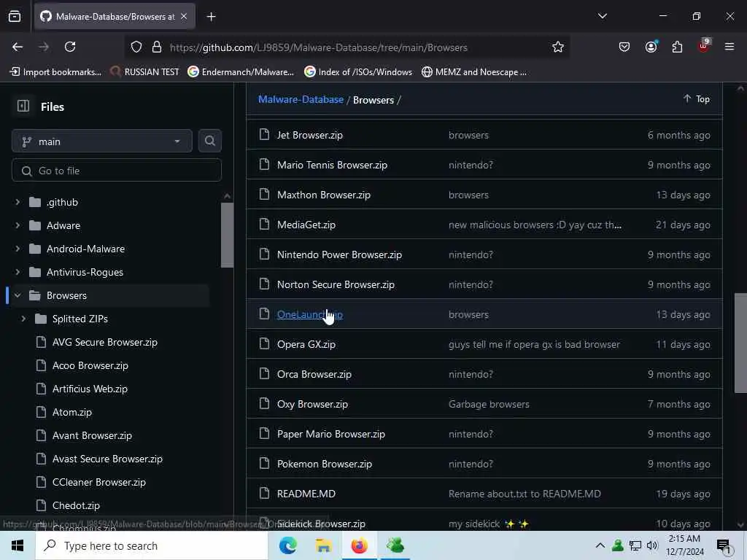
Task: Expand the Adware folder chevron
Action: pyautogui.click(x=18, y=225)
